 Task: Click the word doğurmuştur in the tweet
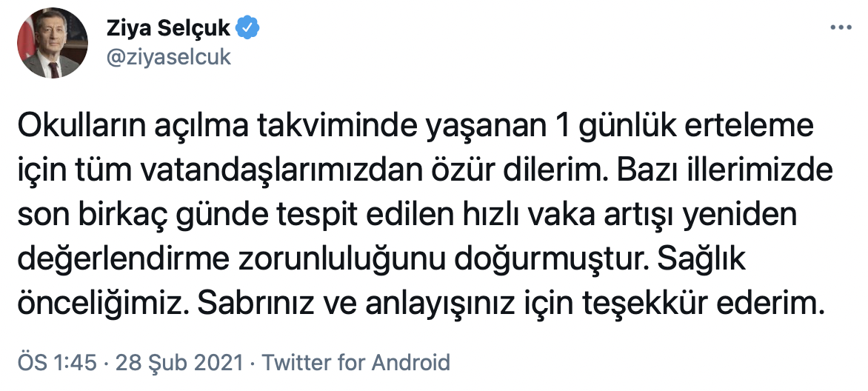point(545,258)
